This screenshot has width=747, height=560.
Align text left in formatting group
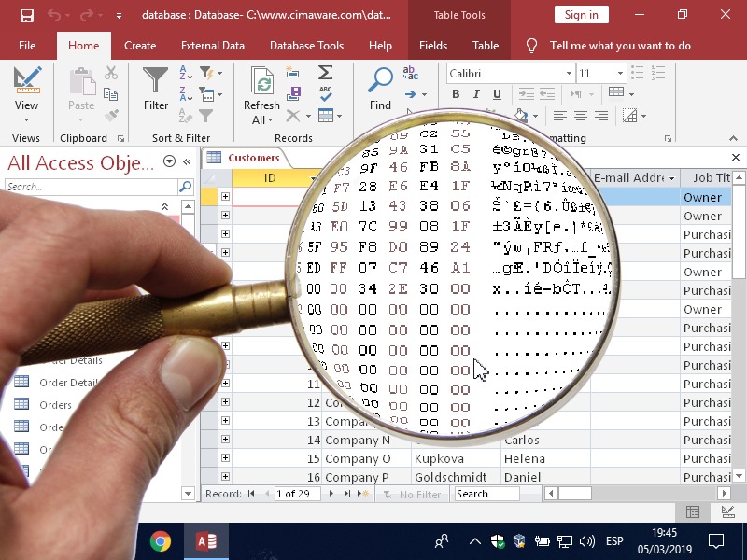tap(559, 115)
